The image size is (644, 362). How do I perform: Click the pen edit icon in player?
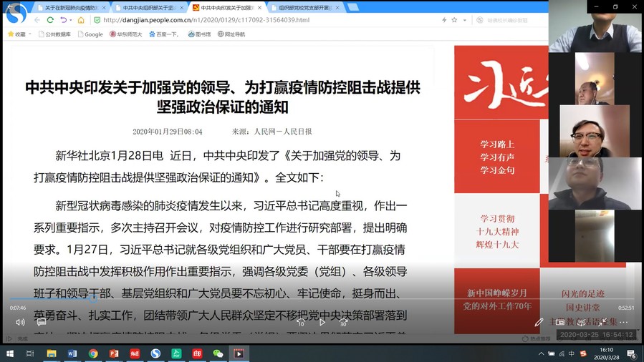pyautogui.click(x=539, y=323)
